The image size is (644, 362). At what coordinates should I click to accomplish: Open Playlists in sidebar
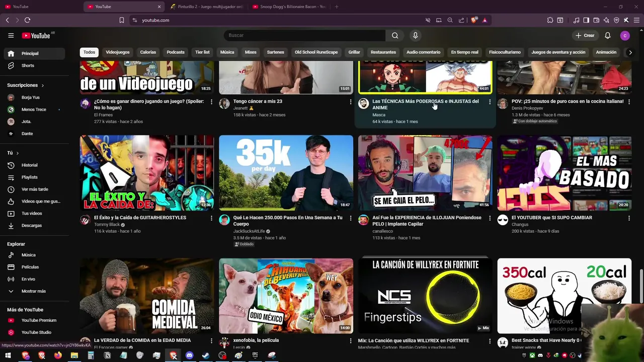point(34,177)
